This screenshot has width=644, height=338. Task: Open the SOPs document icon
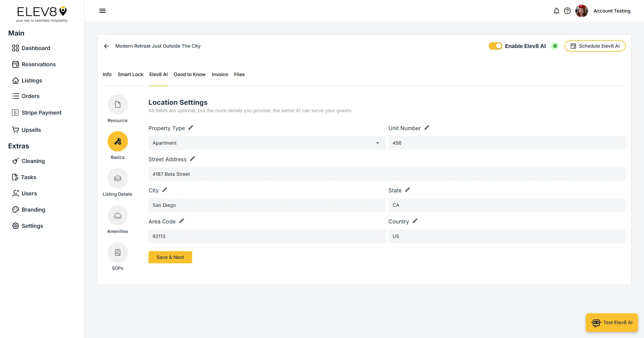tap(117, 252)
